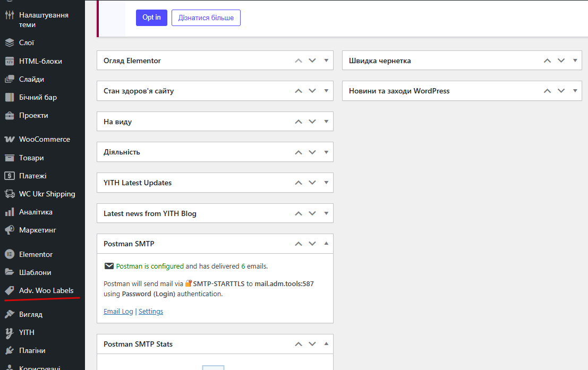The image size is (588, 370).
Task: Open the Товари menu item
Action: point(31,158)
